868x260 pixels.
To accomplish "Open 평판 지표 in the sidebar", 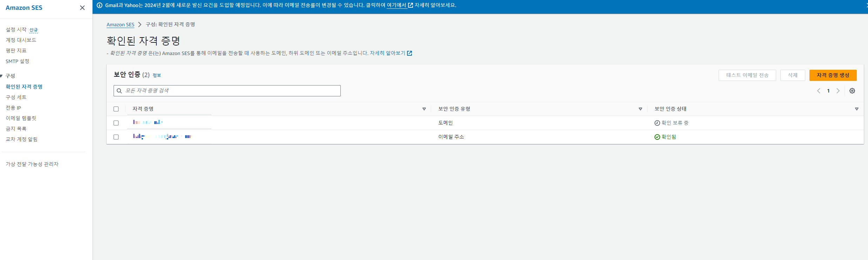I will [16, 50].
